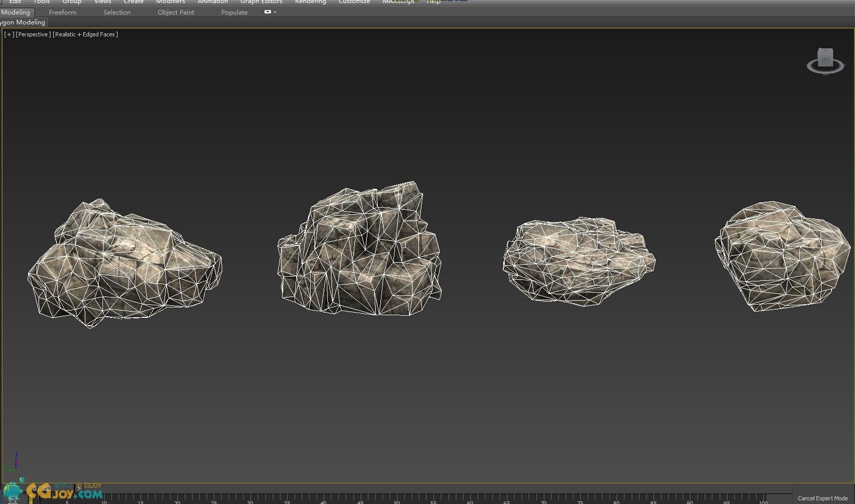
Task: Open the Group menu
Action: point(72,2)
